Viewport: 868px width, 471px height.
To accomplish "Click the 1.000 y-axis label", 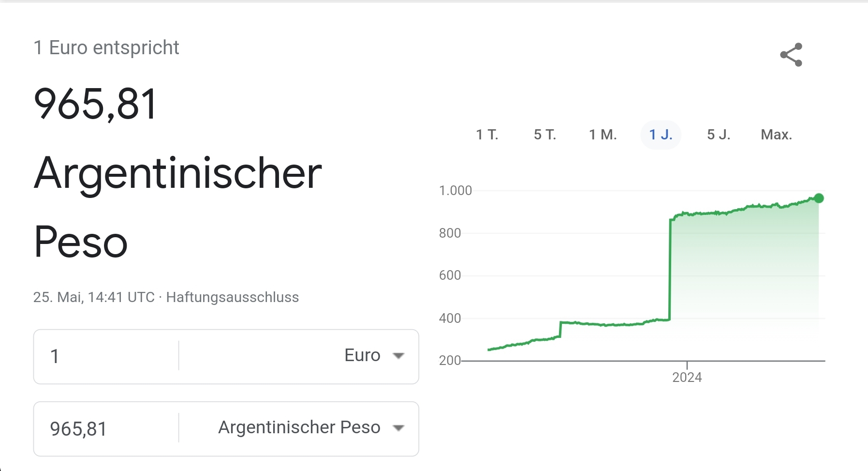I will click(x=455, y=191).
